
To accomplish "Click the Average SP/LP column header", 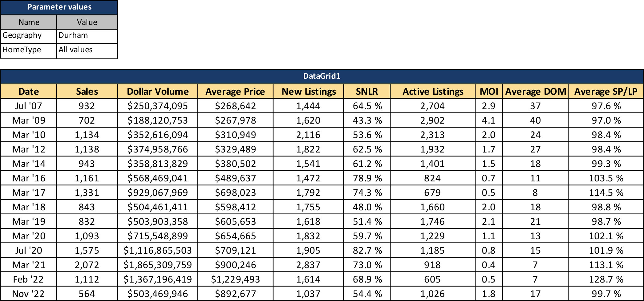I will pos(606,91).
